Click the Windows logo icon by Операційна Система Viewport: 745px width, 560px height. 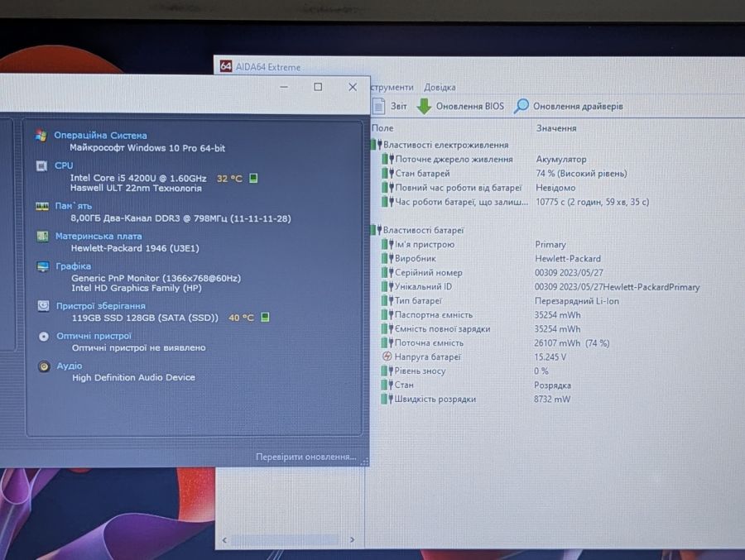point(41,136)
